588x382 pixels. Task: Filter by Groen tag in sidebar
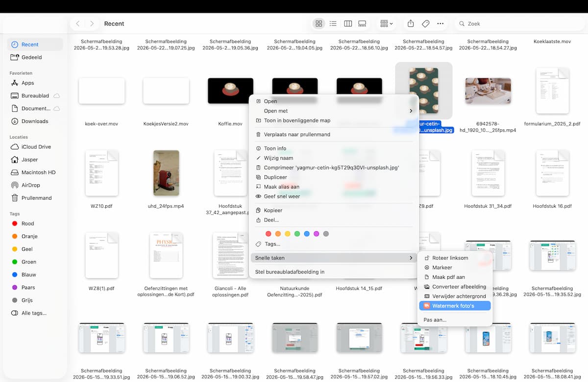pyautogui.click(x=35, y=262)
